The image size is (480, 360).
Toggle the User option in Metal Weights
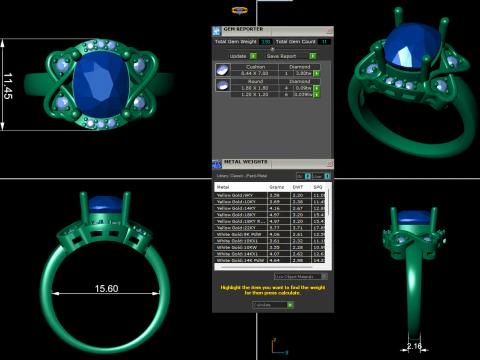(x=321, y=176)
